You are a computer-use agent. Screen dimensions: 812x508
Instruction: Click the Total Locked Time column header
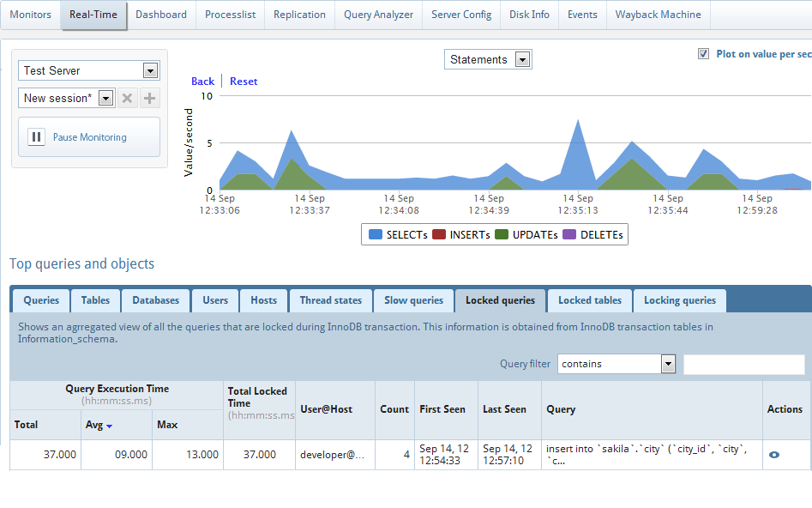260,409
